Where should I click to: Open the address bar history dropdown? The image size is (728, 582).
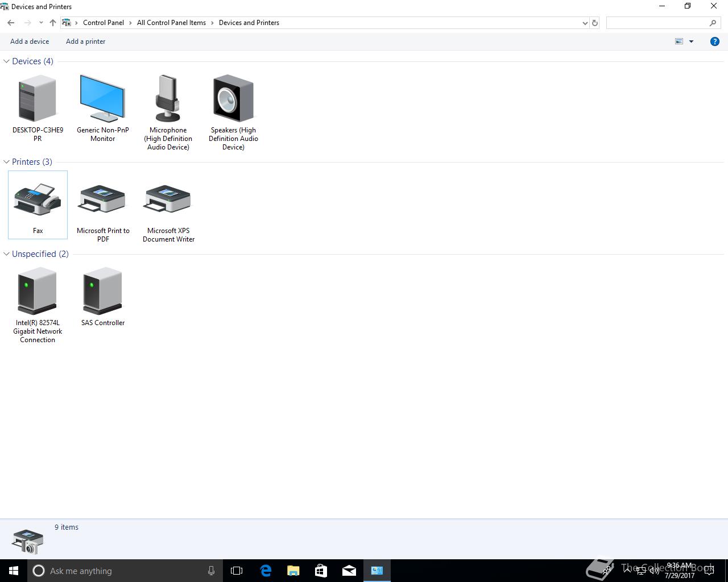pos(585,23)
